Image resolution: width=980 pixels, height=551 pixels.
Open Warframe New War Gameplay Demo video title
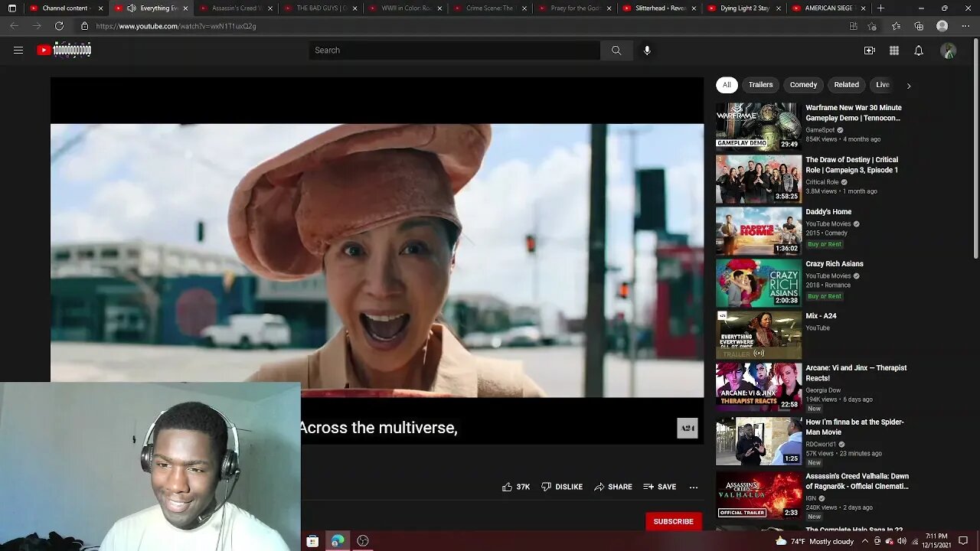[x=853, y=113]
